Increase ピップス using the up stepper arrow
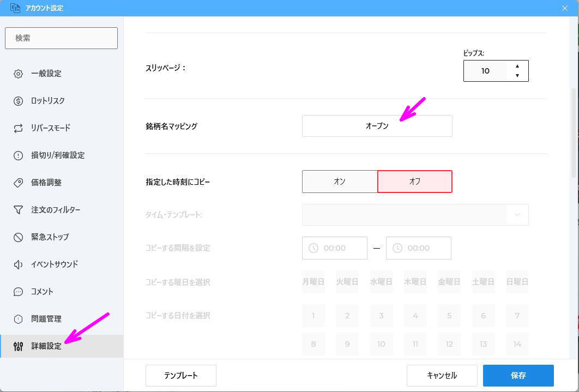The height and width of the screenshot is (392, 579). point(517,67)
